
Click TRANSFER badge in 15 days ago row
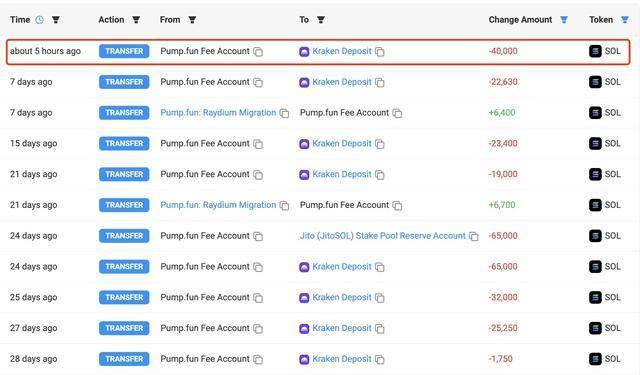124,143
